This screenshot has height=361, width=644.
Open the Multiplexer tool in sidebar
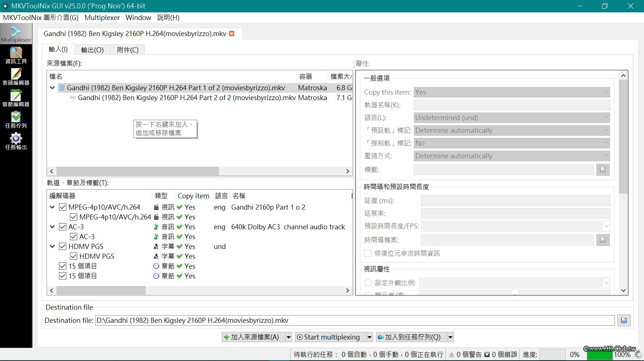click(x=16, y=34)
